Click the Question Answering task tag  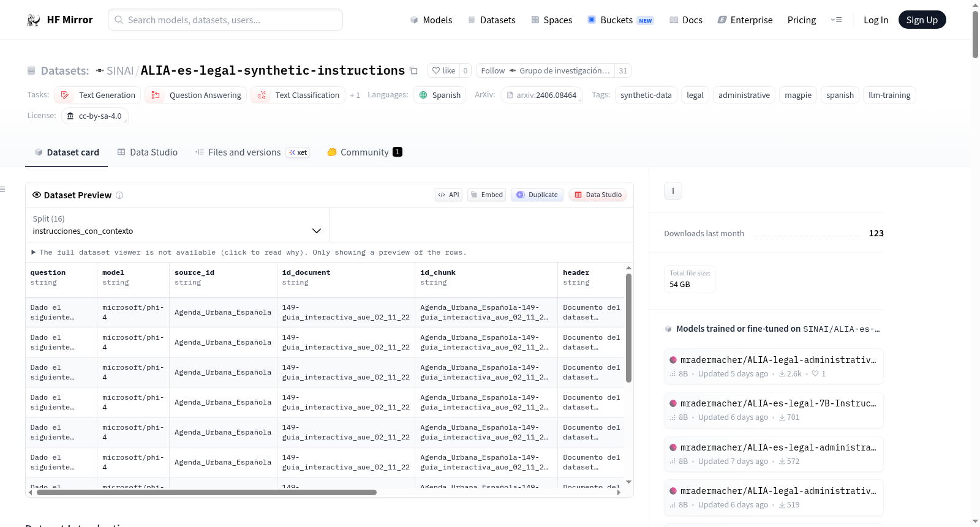196,95
